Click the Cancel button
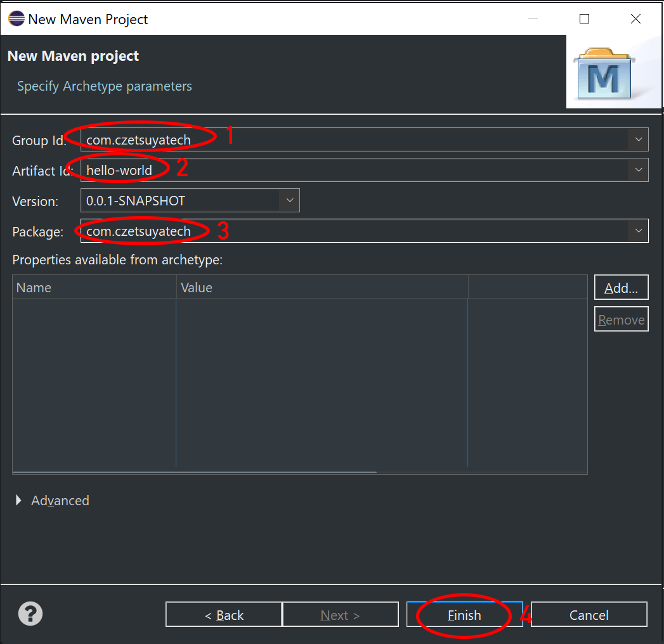This screenshot has height=644, width=664. (x=588, y=614)
